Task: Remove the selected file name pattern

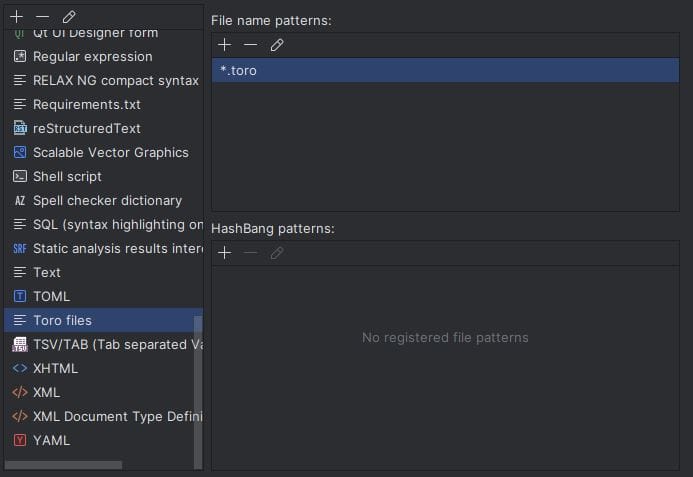Action: [x=251, y=45]
